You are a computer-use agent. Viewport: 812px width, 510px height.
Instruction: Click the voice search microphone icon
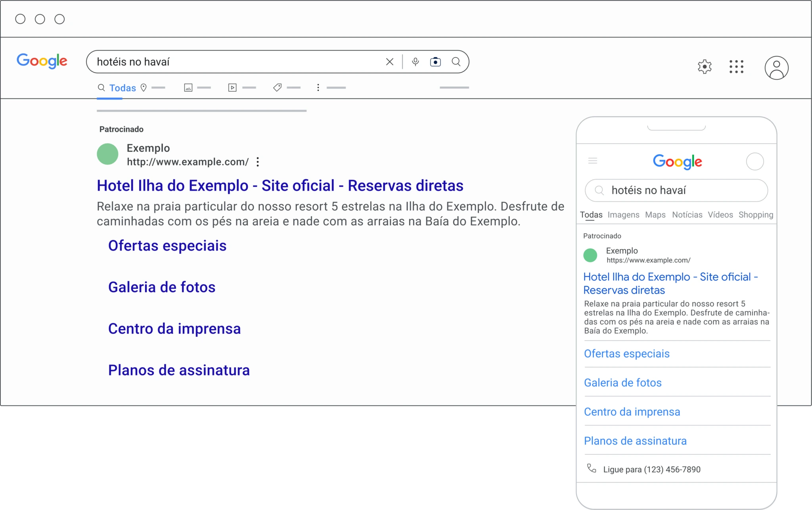416,61
